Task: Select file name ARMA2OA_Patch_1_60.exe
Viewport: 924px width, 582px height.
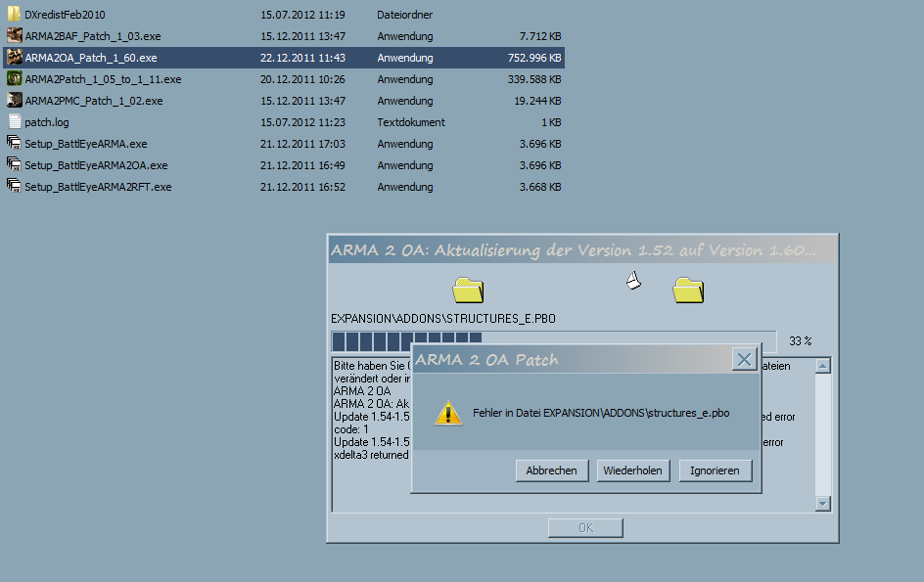Action: coord(91,58)
